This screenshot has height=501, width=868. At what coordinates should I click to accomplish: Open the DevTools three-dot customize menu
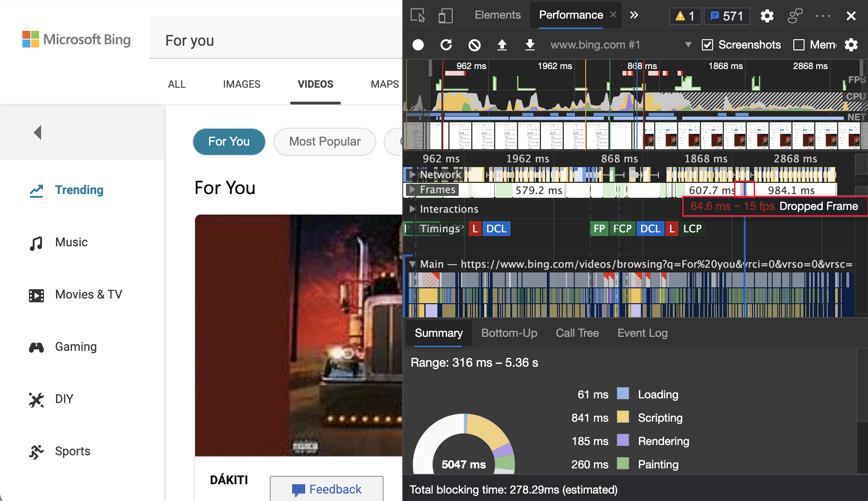(x=823, y=16)
